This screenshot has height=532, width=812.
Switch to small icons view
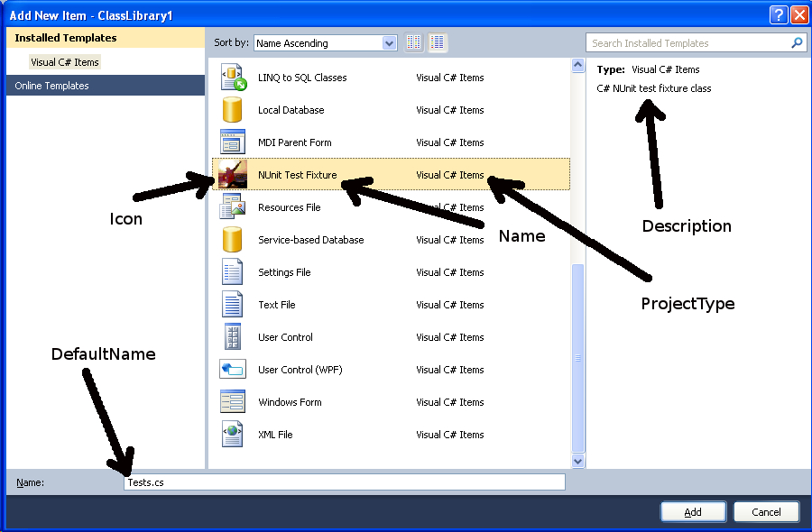[414, 42]
